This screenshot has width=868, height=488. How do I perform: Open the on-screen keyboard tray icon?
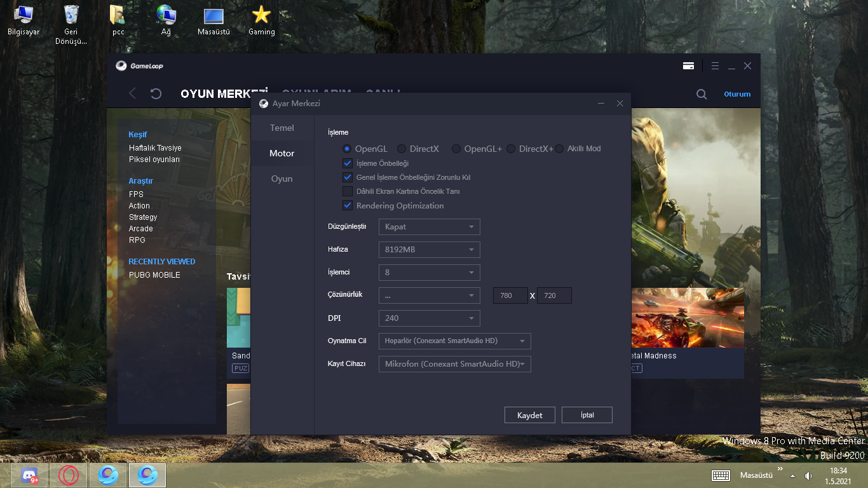[721, 475]
